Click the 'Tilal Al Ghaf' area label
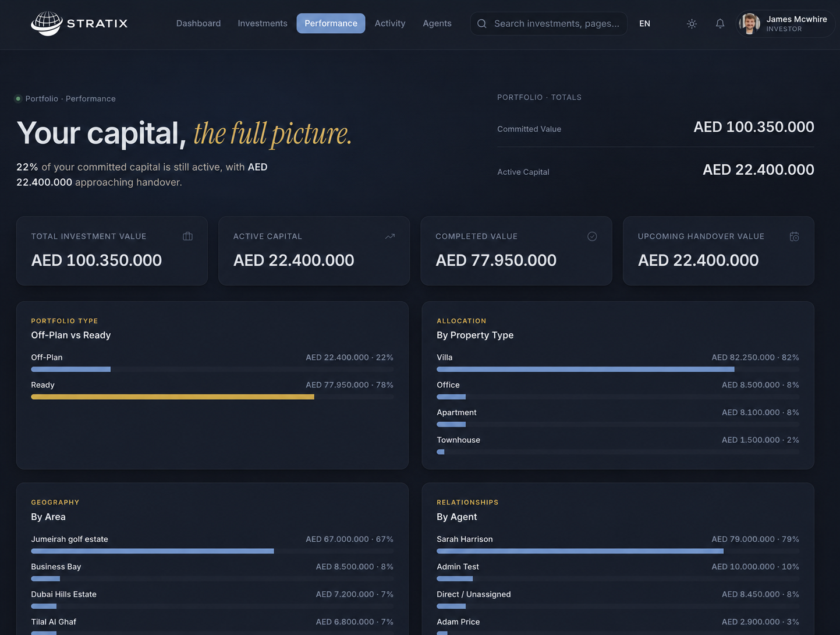The height and width of the screenshot is (635, 840). pos(54,622)
